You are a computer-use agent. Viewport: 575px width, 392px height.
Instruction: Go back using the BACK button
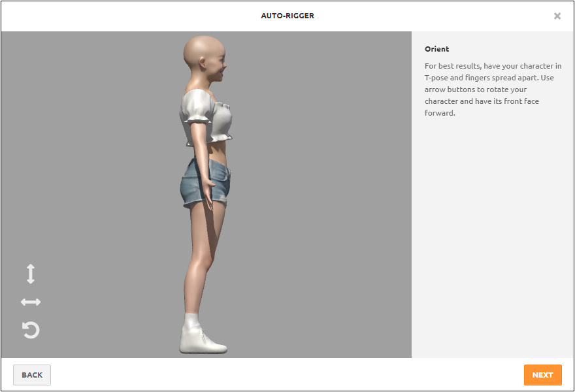[32, 375]
